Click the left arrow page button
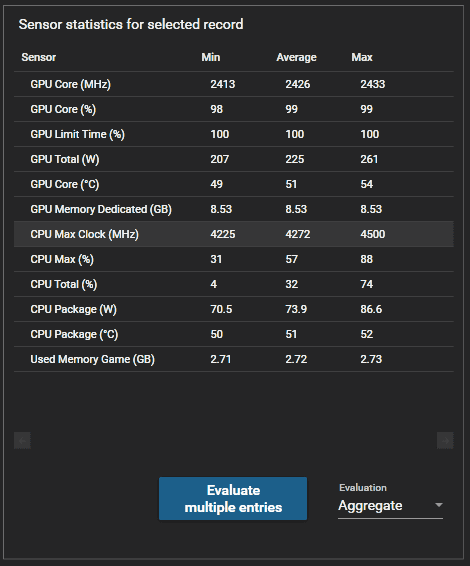Image resolution: width=470 pixels, height=566 pixels. tap(22, 440)
